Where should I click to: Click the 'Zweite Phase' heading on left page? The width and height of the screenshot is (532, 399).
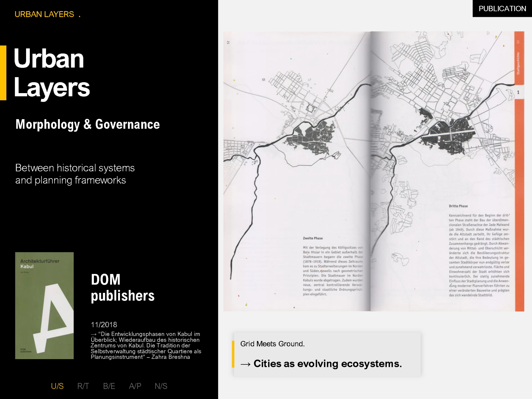tap(313, 238)
